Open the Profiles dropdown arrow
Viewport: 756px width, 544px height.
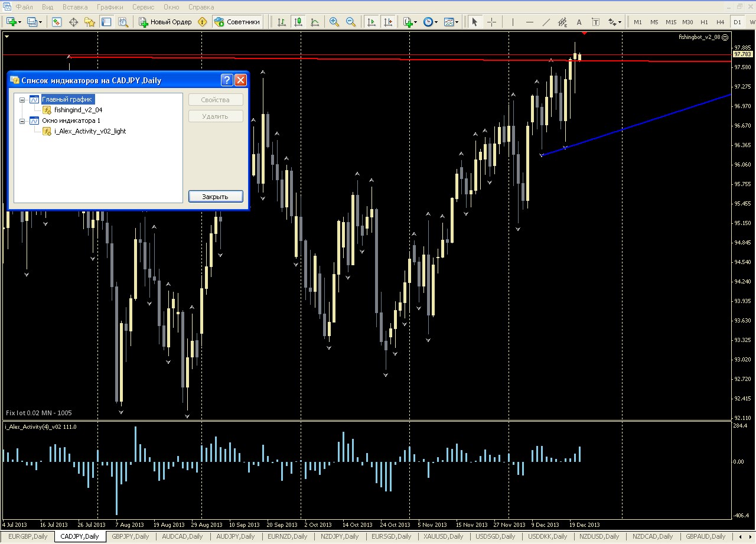tap(40, 22)
